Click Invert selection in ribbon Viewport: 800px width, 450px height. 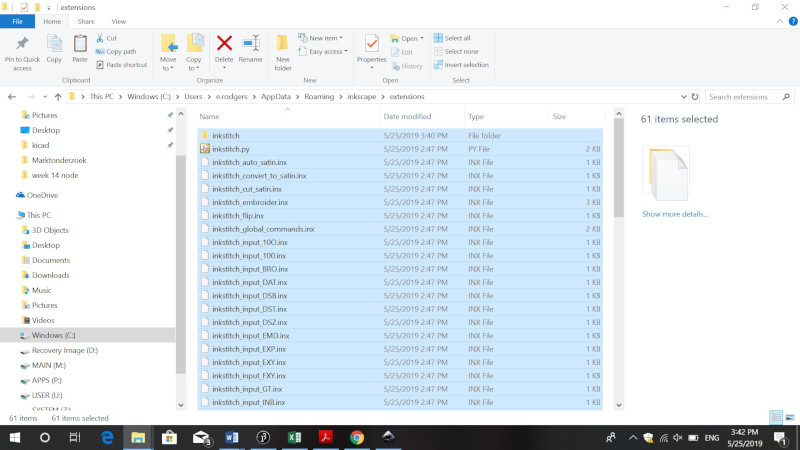(x=461, y=65)
